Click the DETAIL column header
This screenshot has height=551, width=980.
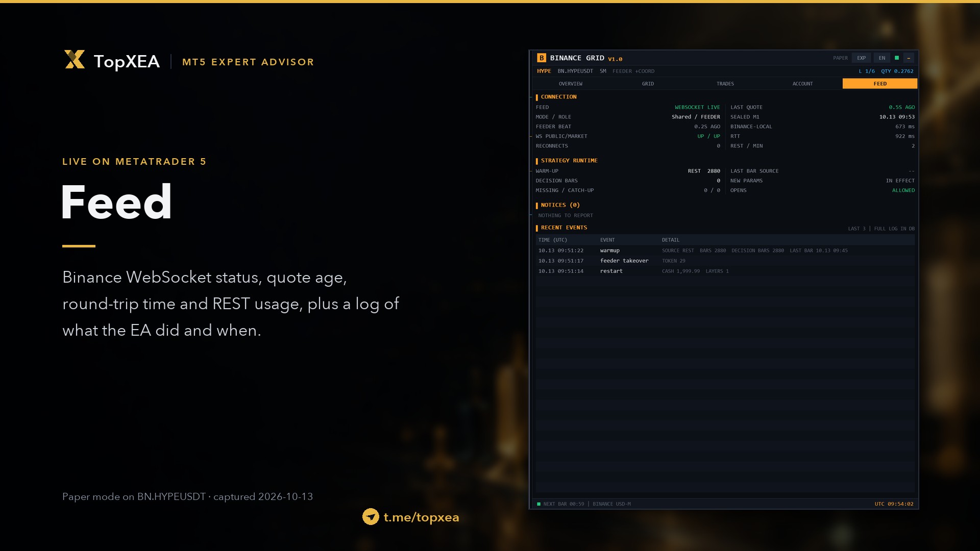point(671,240)
